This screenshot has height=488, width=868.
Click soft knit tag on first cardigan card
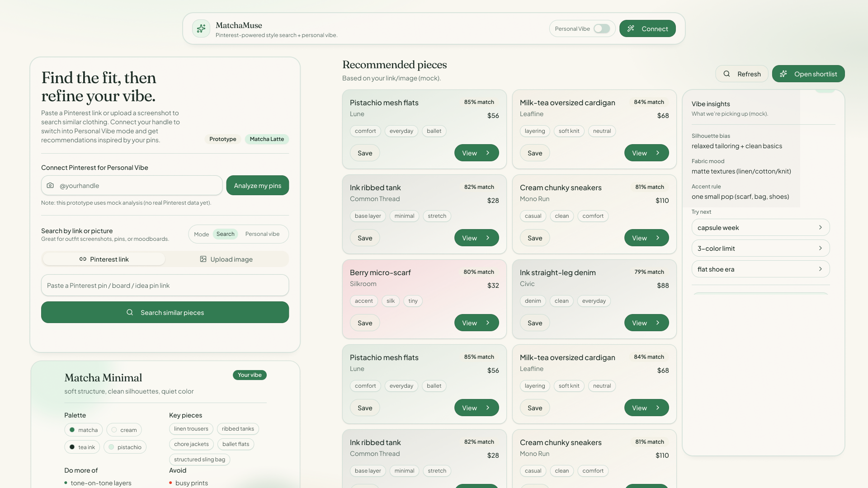click(x=569, y=131)
